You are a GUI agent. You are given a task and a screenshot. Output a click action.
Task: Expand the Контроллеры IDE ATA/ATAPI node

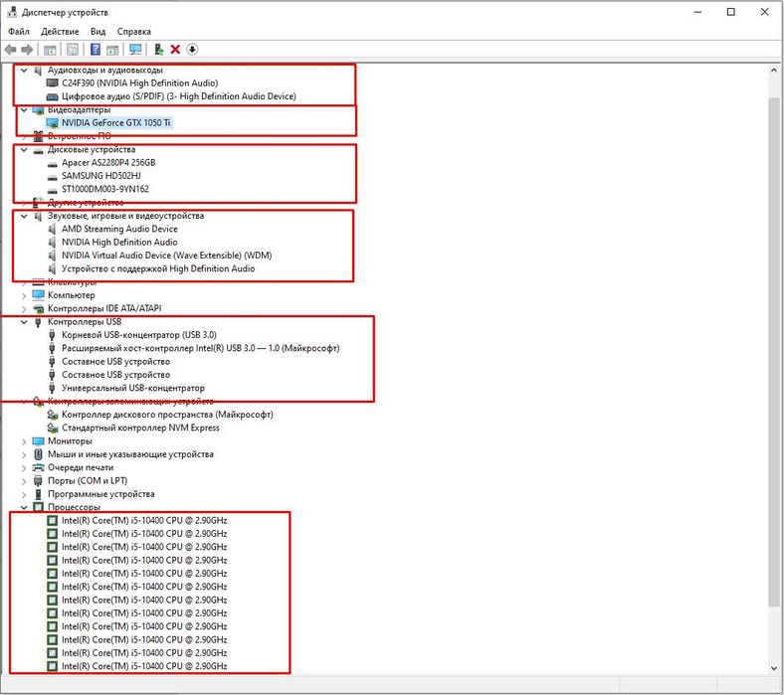24,309
